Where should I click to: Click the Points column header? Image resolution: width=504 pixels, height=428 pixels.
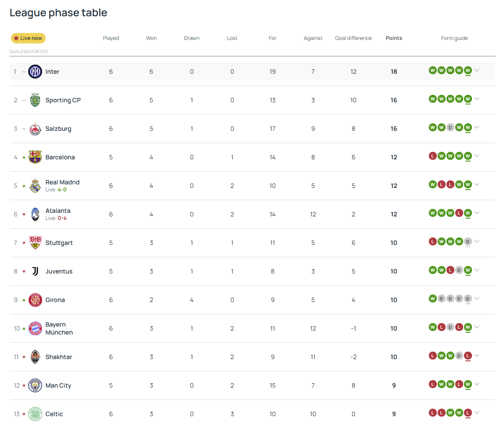[x=394, y=38]
